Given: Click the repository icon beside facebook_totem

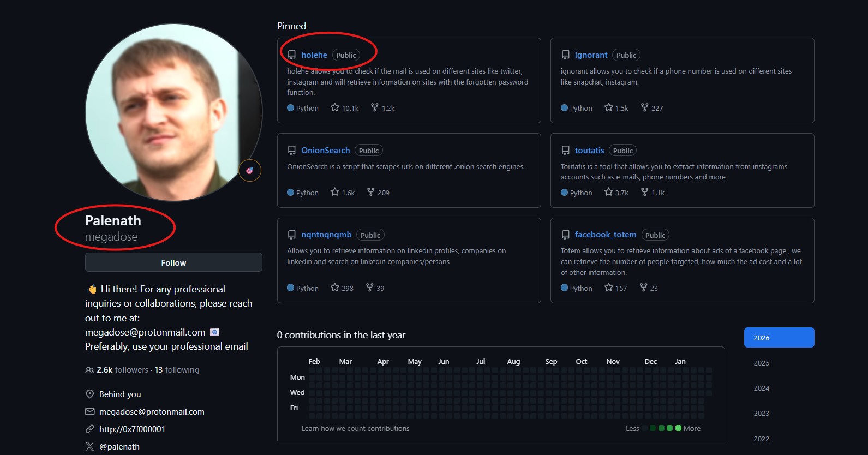Looking at the screenshot, I should coord(566,235).
